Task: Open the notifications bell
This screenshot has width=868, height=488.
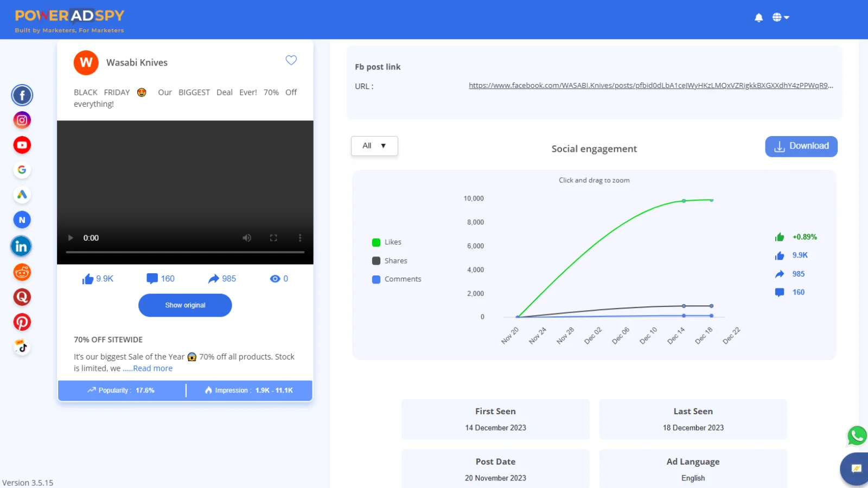Action: 759,18
